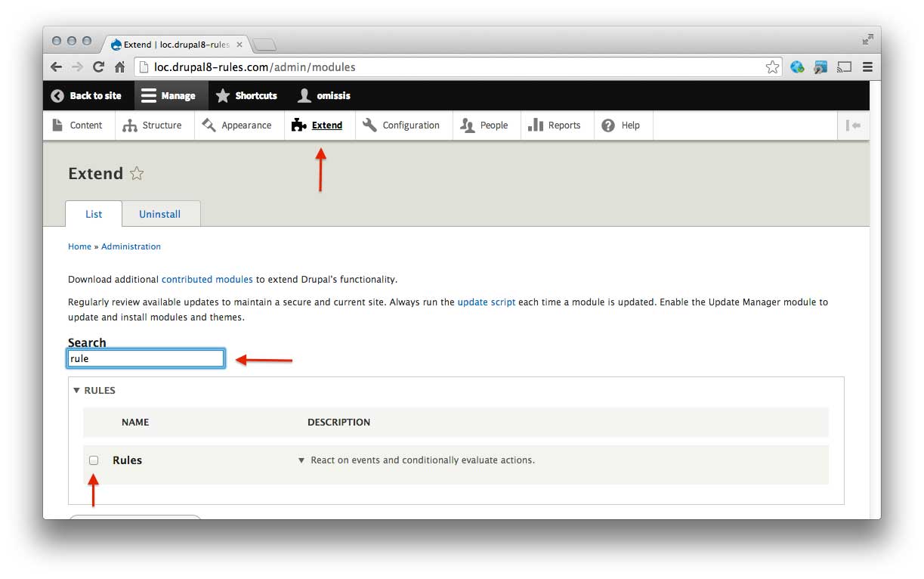Enable the Rules module checkbox
924x579 pixels.
[94, 460]
